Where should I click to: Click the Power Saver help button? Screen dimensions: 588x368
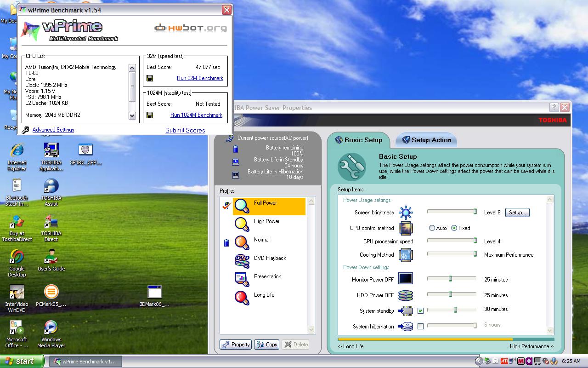(x=554, y=107)
